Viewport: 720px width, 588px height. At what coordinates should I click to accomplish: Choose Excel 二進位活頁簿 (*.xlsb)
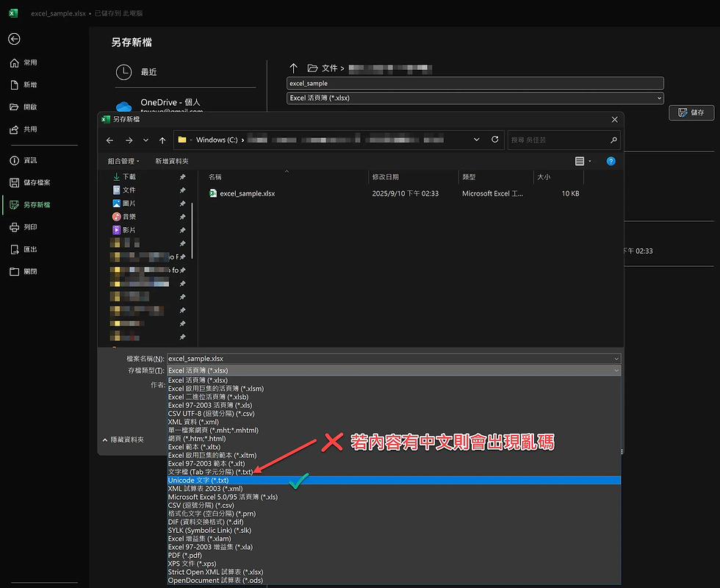click(208, 397)
